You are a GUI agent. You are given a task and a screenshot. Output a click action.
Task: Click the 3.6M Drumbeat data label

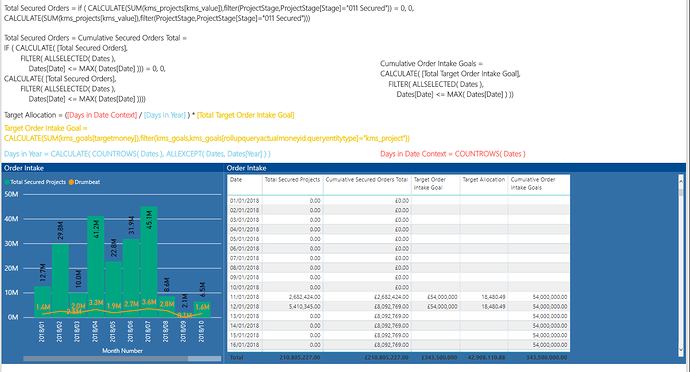(149, 302)
